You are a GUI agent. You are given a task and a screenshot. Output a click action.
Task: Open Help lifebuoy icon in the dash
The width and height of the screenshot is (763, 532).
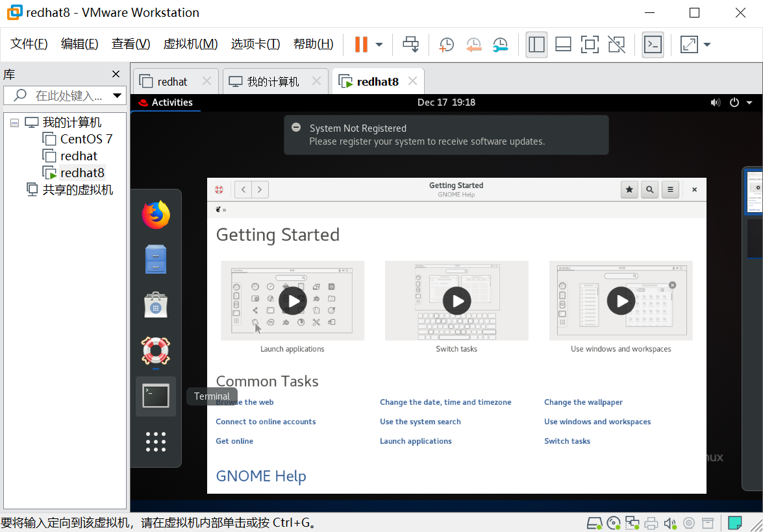[156, 350]
